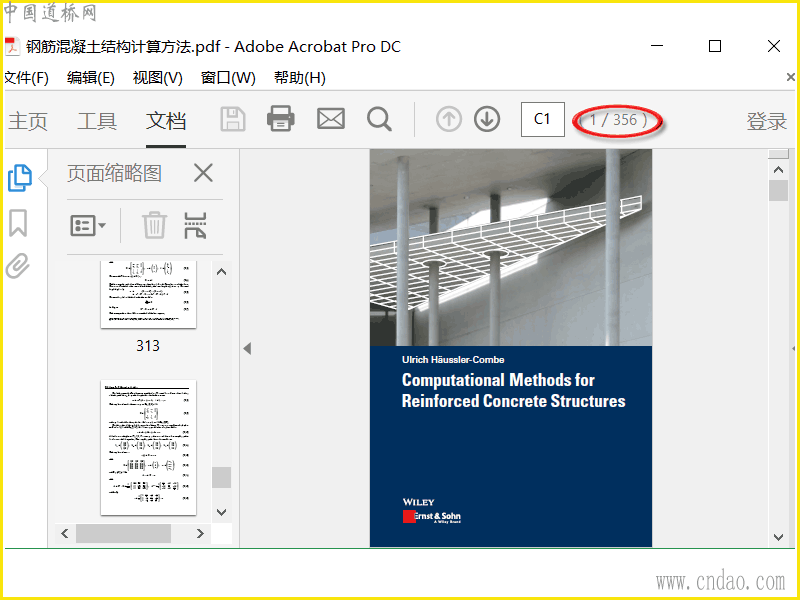Open the 窗口(W) menu
Image resolution: width=800 pixels, height=600 pixels.
[x=228, y=78]
